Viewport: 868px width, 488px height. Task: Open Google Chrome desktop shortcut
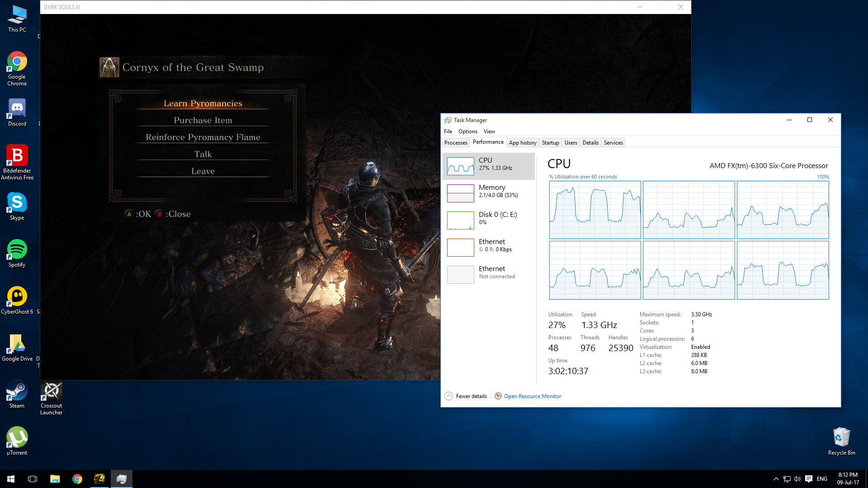(x=17, y=69)
